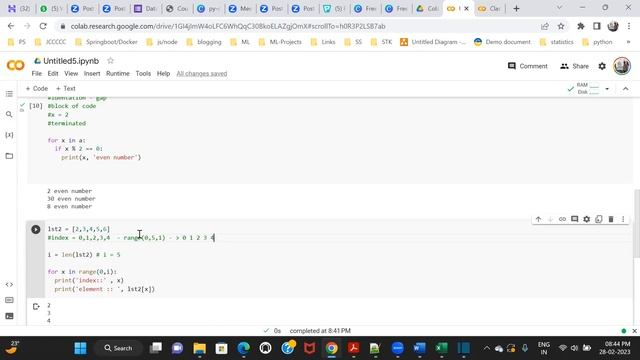Open the table of contents sidebar icon
The height and width of the screenshot is (360, 640).
pyautogui.click(x=9, y=94)
